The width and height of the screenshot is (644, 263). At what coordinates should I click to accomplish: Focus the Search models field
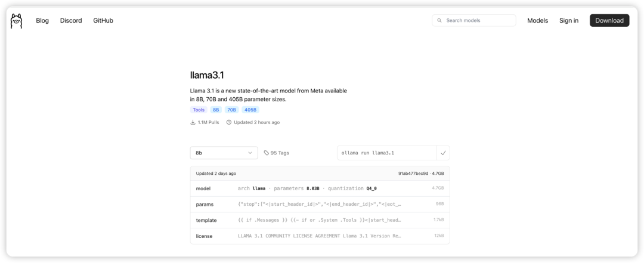tap(474, 20)
